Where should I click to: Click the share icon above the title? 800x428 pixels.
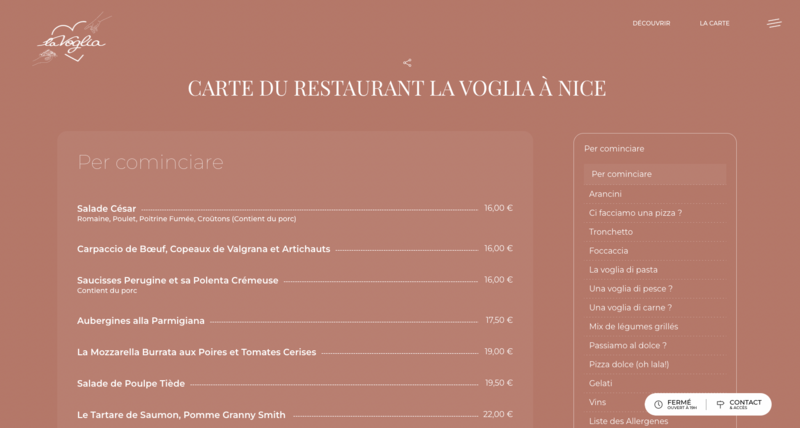(407, 63)
